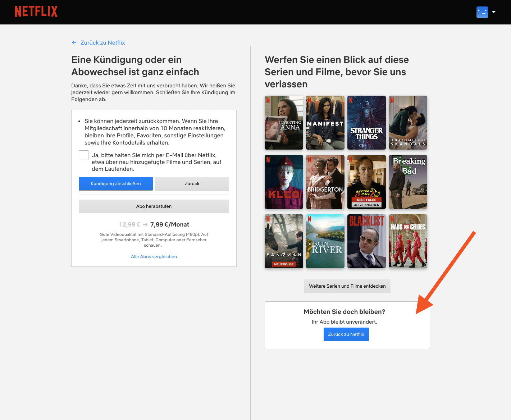Click the new price '7,99 €/Monat'
Screen dimensions: 511x420
[x=170, y=224]
